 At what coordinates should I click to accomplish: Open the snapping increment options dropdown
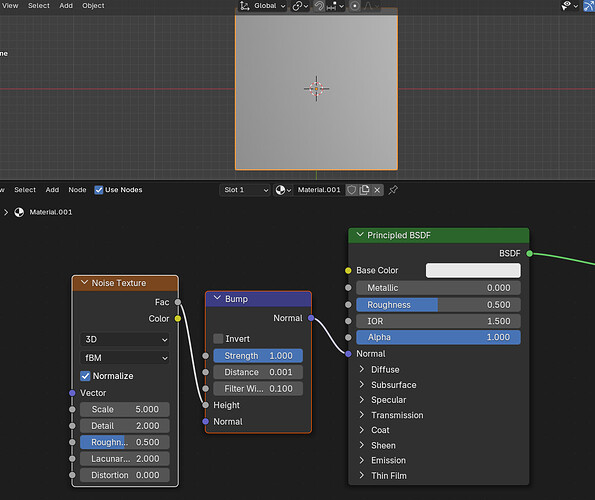(335, 6)
